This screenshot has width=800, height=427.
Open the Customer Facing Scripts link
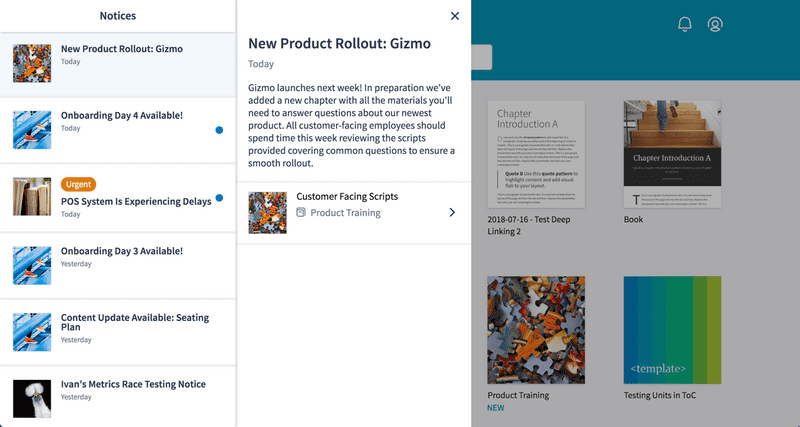pyautogui.click(x=347, y=196)
